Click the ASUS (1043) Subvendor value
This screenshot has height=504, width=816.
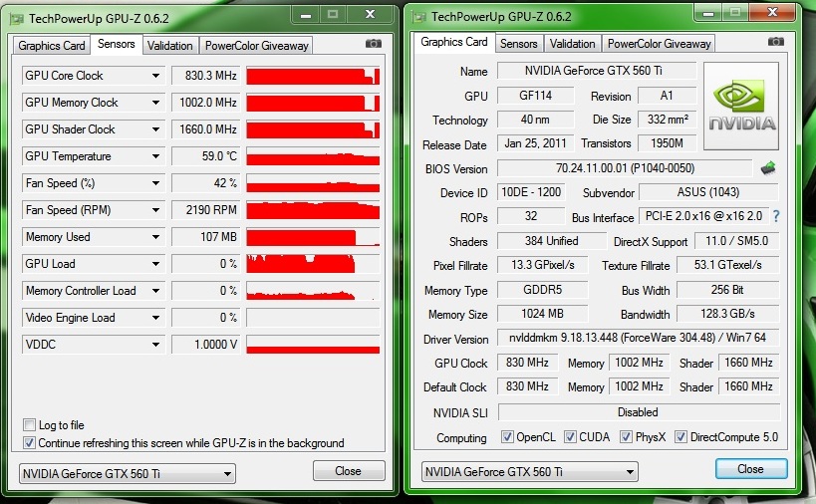[708, 192]
